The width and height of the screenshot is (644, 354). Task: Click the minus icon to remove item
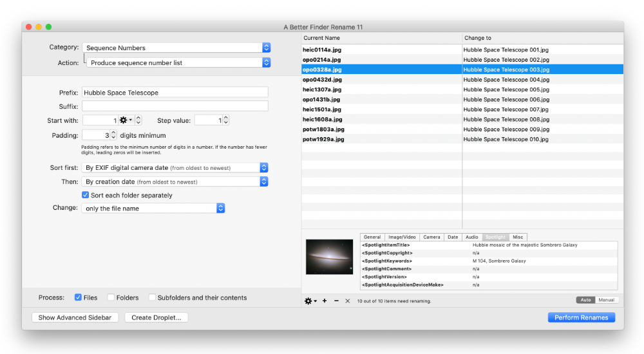(336, 301)
